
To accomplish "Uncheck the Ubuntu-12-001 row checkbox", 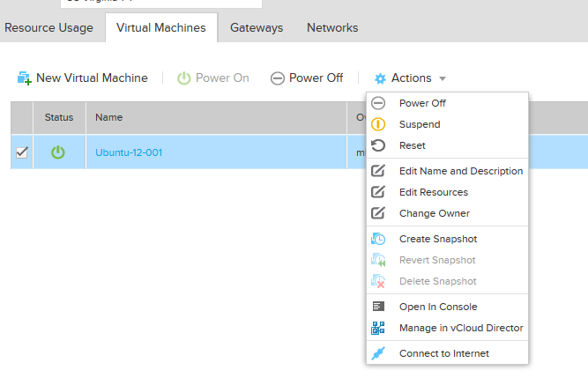I will click(x=22, y=152).
